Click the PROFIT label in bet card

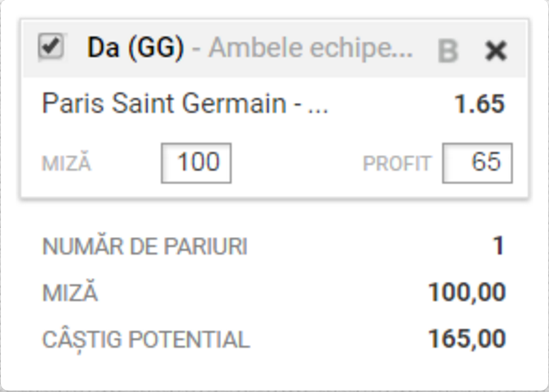[x=397, y=164]
